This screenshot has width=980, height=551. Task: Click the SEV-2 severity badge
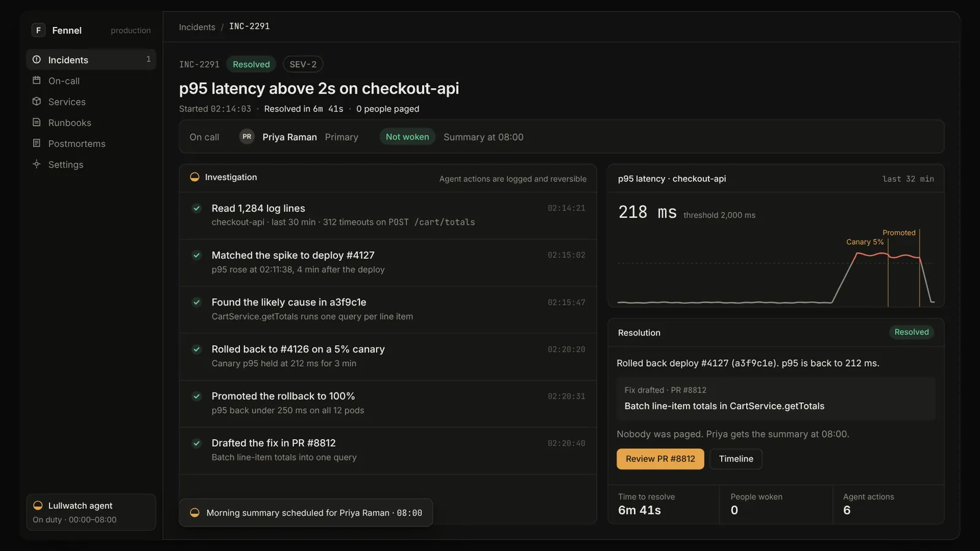click(303, 64)
